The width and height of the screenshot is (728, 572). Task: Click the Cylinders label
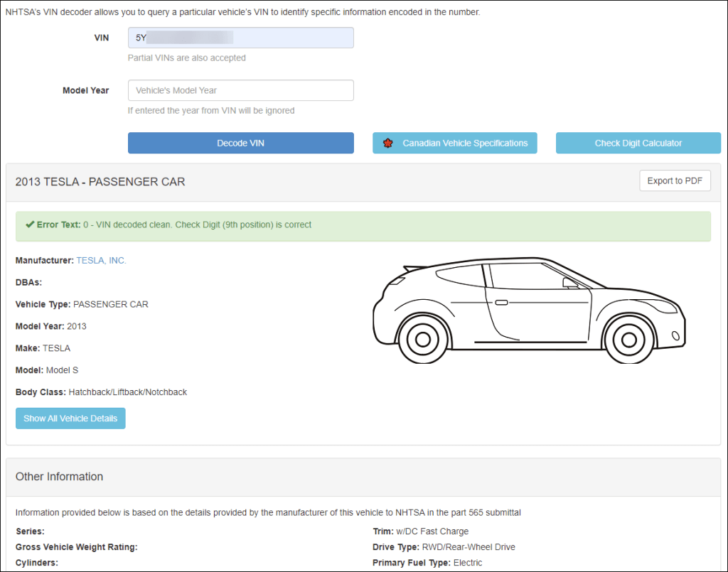pos(37,563)
